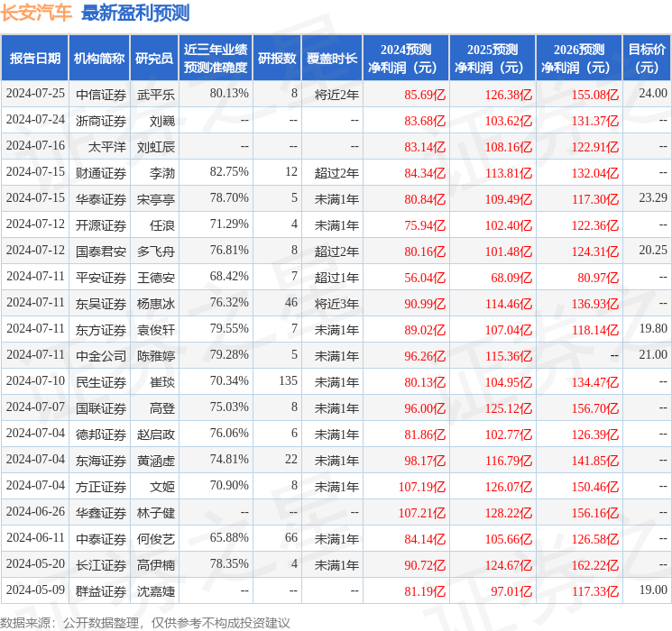Click the 2025预测净利润 header
The image size is (672, 631).
pyautogui.click(x=492, y=58)
